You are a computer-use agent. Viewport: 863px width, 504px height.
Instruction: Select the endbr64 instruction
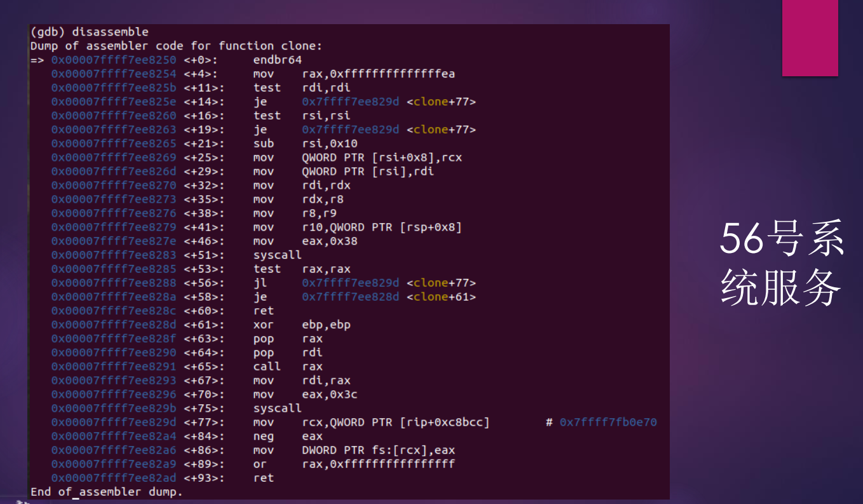(x=277, y=60)
